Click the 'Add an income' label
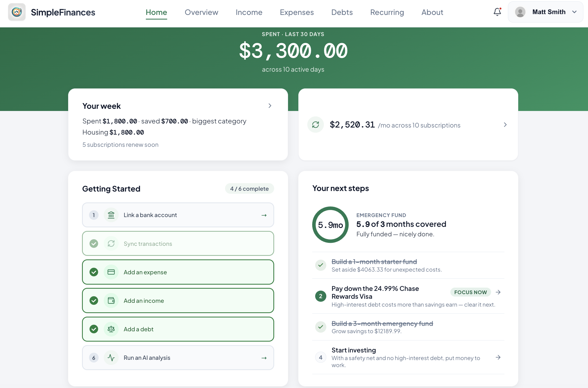This screenshot has height=388, width=588. [144, 301]
